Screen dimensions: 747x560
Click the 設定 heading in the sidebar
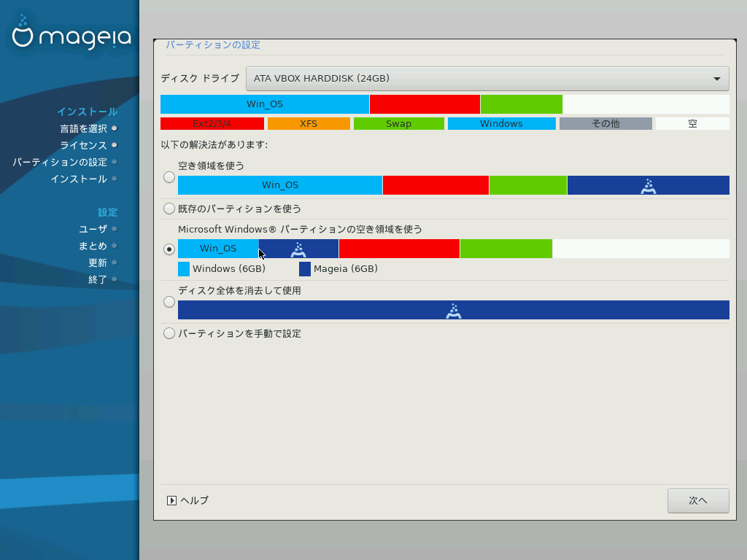click(108, 212)
